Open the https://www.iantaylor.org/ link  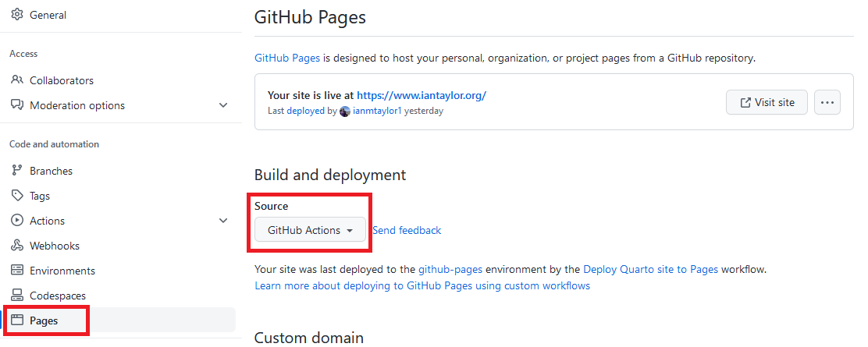422,95
